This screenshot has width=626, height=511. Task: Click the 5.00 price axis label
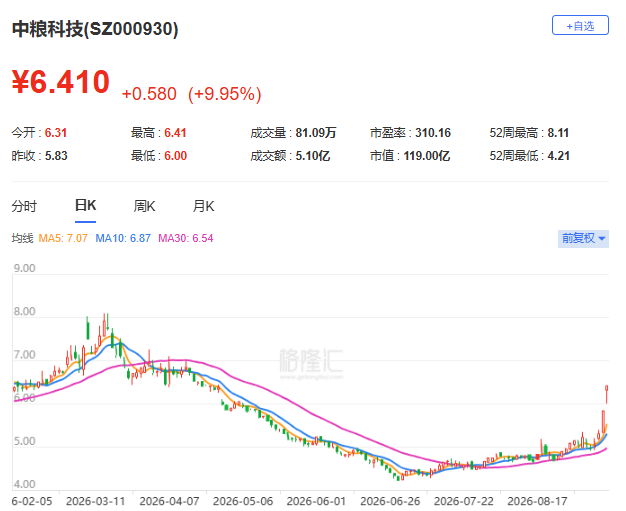pyautogui.click(x=24, y=441)
